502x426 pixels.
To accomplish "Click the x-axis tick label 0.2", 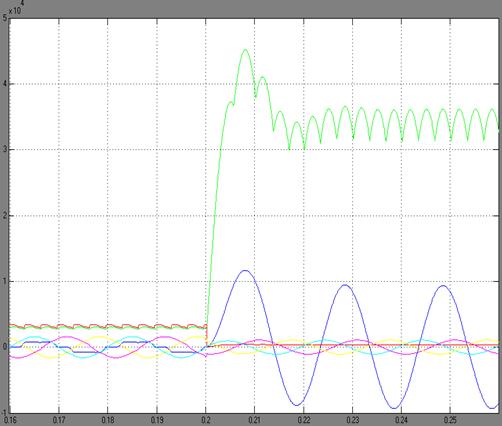I will coord(206,420).
